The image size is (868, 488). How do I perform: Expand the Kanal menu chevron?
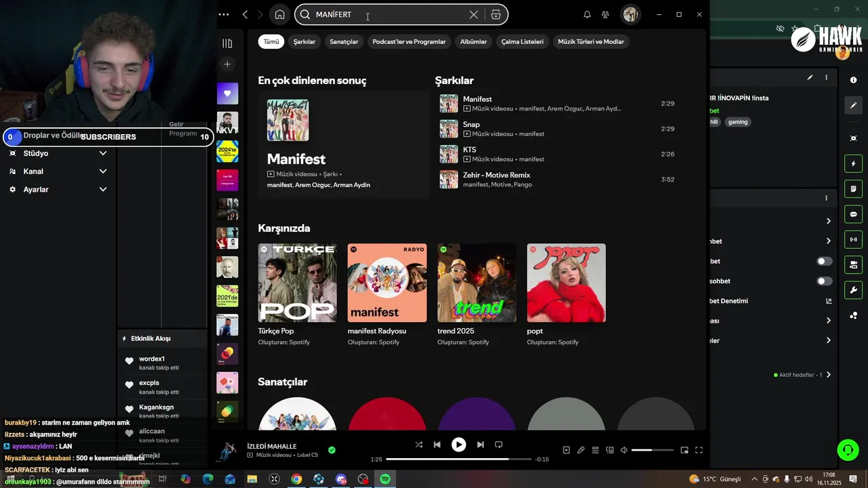[x=103, y=171]
